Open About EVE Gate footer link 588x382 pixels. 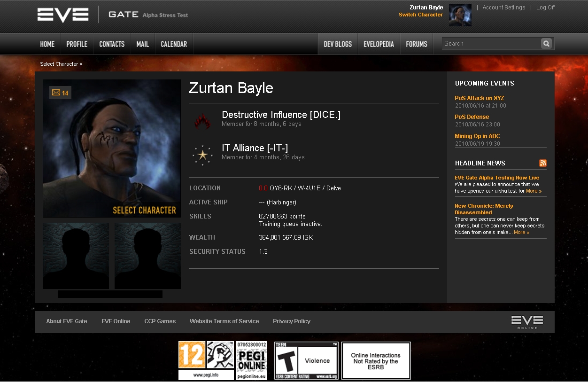pos(67,321)
